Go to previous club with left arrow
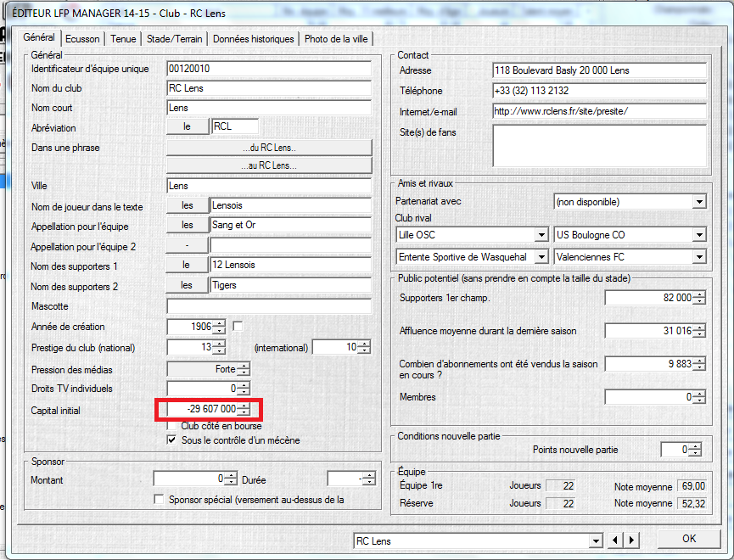The height and width of the screenshot is (560, 734). pyautogui.click(x=615, y=540)
